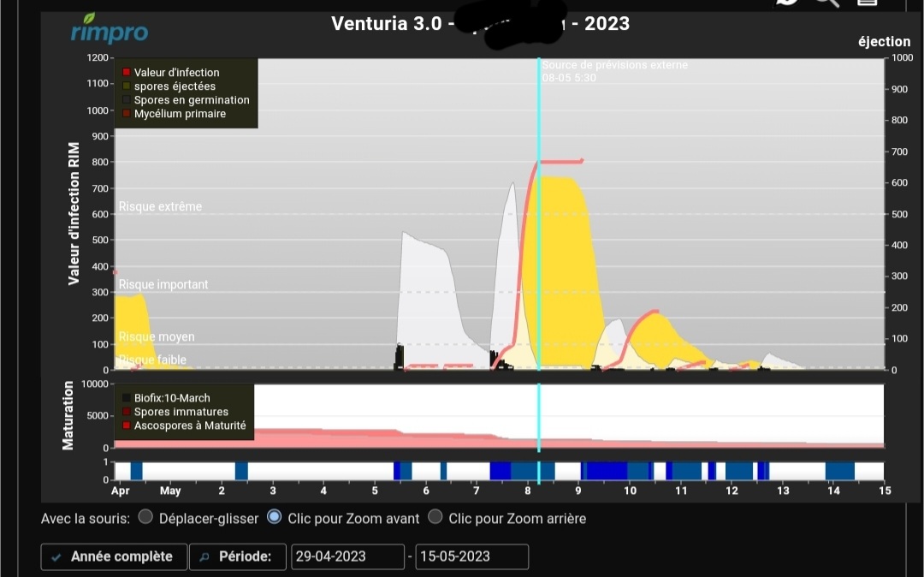Click the Spores immatures legend entry
The image size is (924, 577).
click(175, 412)
